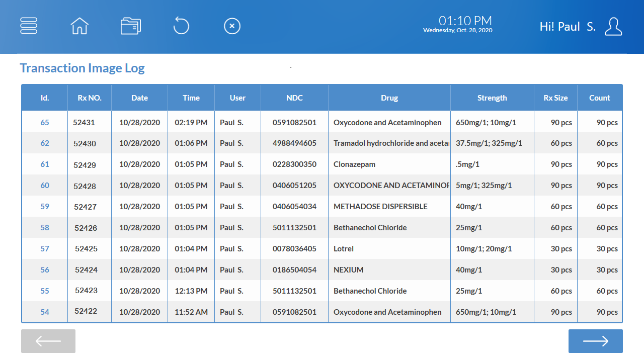644x362 pixels.
Task: Open the user profile icon
Action: [613, 27]
